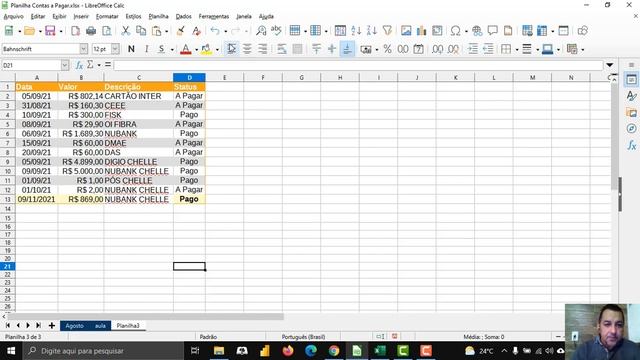Toggle Print Preview icon
The width and height of the screenshot is (640, 360).
107,31
